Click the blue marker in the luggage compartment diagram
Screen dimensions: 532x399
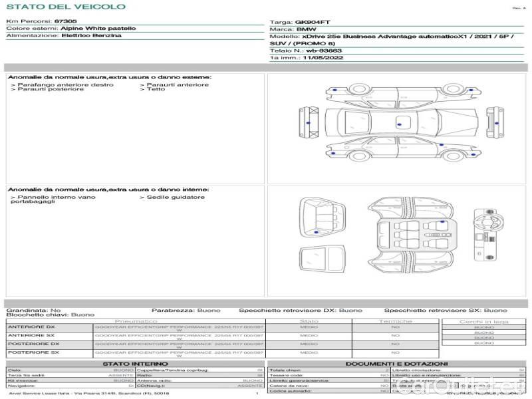tap(317, 232)
